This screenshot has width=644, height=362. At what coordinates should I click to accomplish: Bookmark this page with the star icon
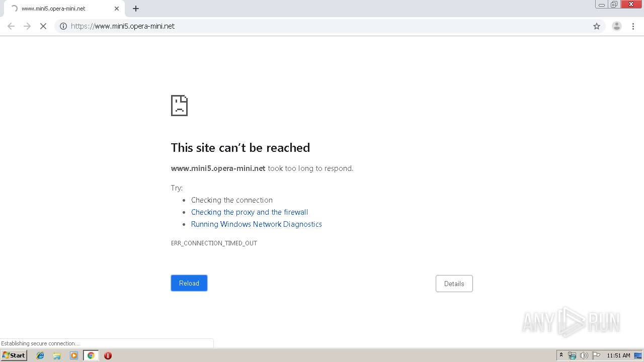597,26
